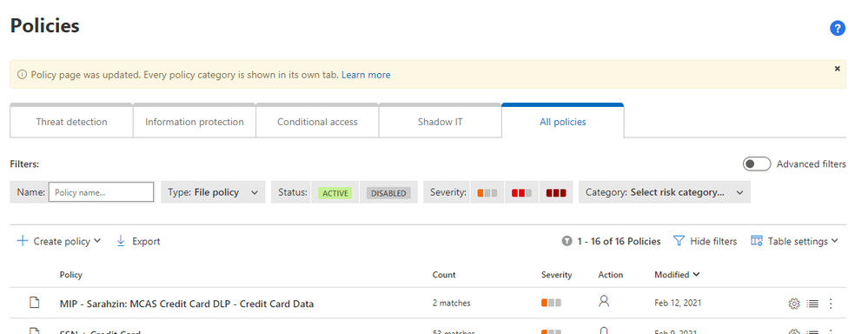
Task: Open three-dot menu for Credit Card DLP policy
Action: 831,304
